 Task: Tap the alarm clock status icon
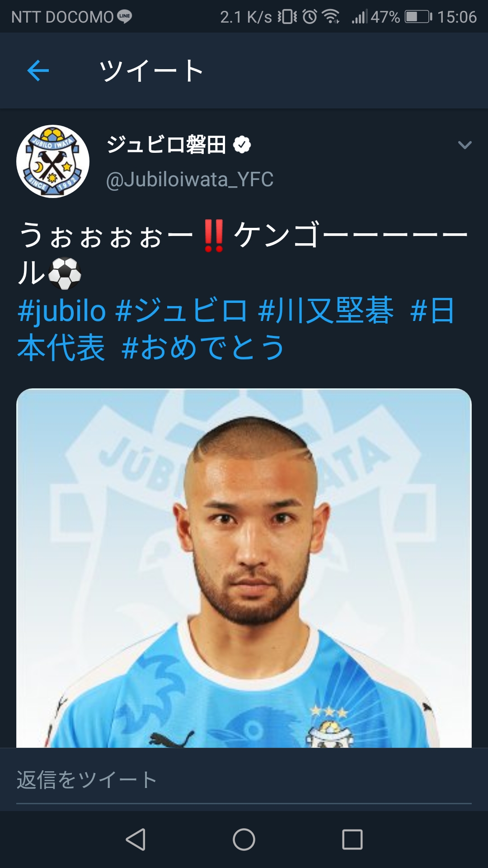[x=310, y=17]
